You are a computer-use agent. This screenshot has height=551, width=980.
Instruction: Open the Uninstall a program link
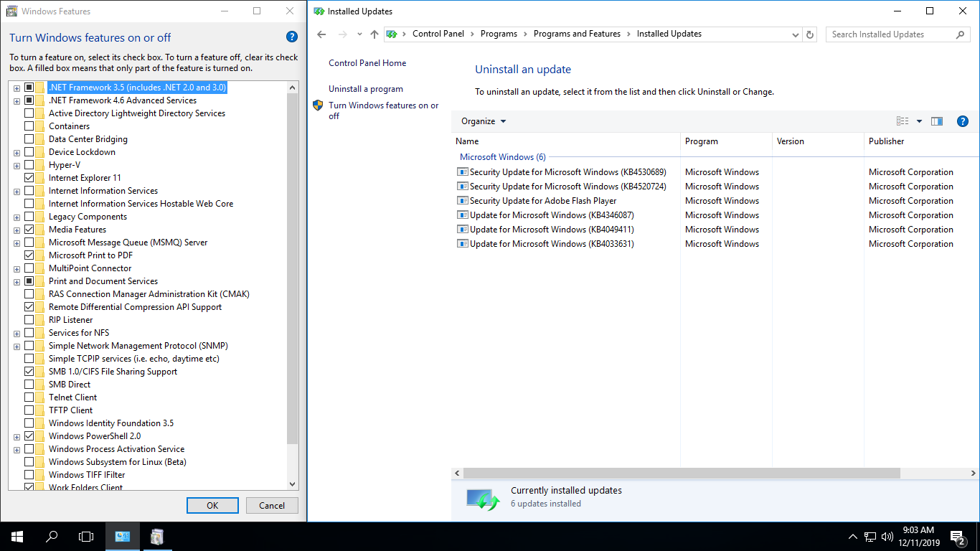[366, 89]
